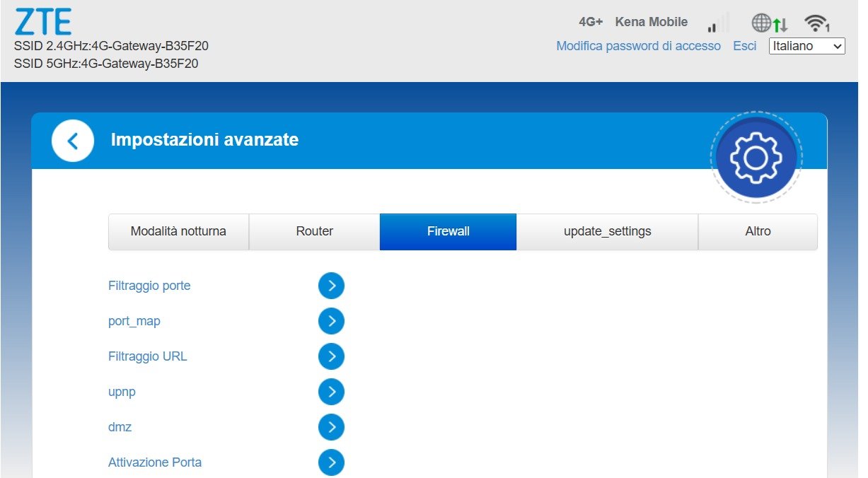The image size is (868, 478).
Task: Click arrow next to Attivazione Porta
Action: [331, 462]
